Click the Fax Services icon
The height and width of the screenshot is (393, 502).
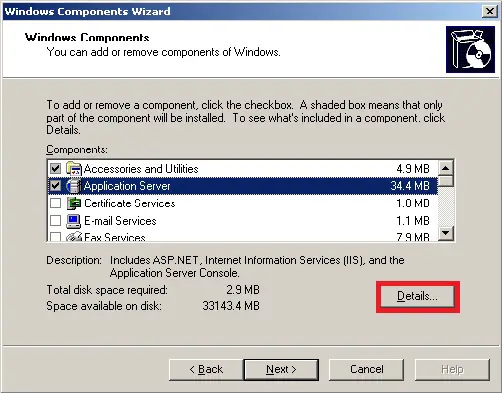(x=74, y=236)
